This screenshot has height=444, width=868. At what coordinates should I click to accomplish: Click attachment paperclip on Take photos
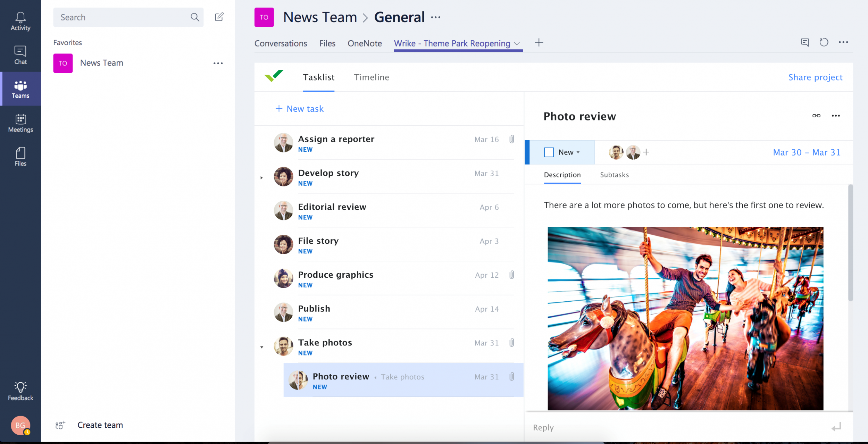[x=512, y=343]
